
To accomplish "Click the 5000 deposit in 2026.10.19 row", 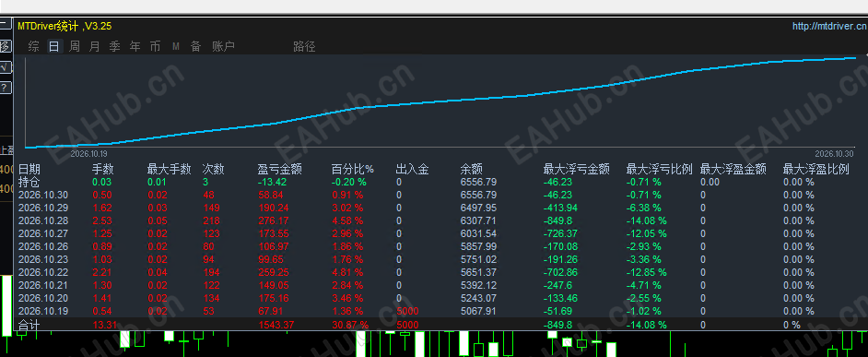I will click(x=407, y=311).
